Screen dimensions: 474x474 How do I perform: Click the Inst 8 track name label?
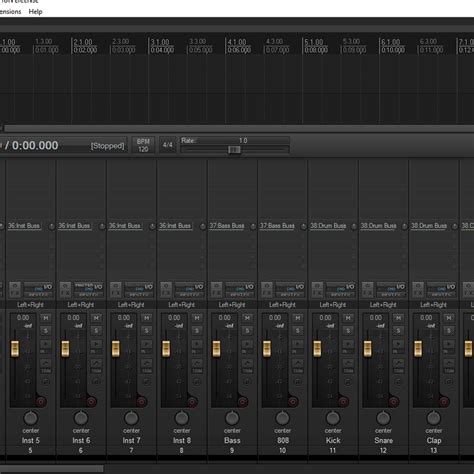[182, 440]
